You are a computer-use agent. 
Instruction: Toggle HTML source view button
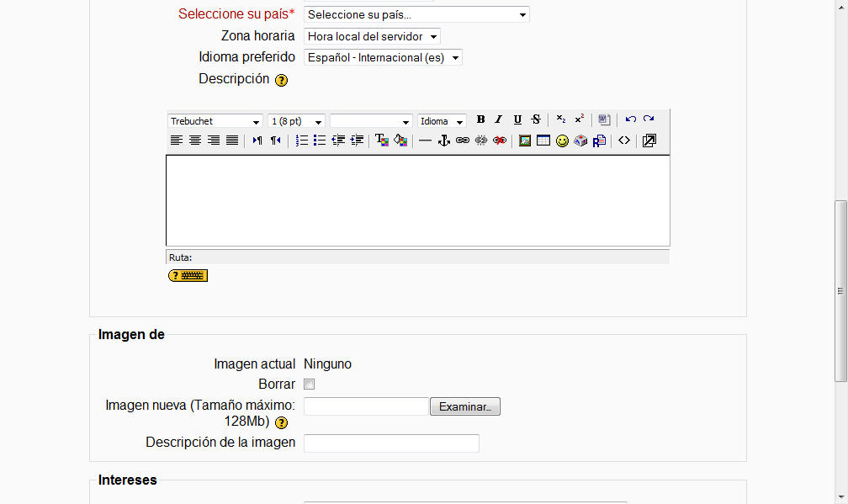pos(624,141)
